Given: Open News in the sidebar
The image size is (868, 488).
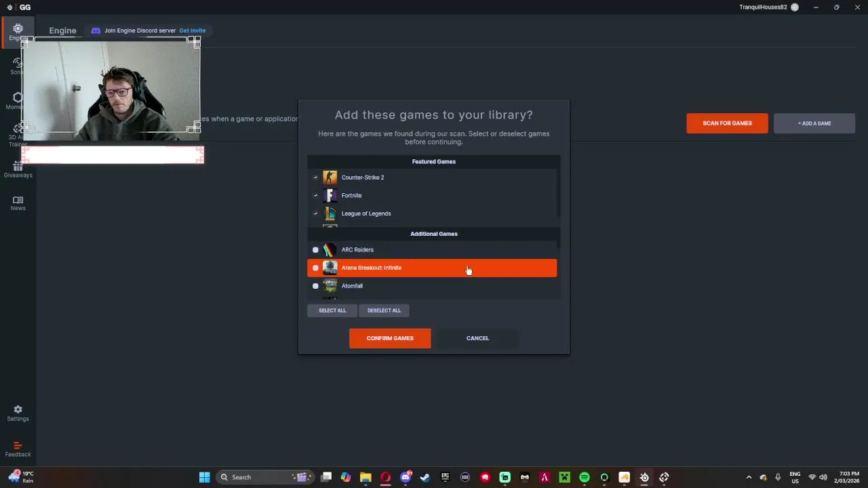Looking at the screenshot, I should click(x=18, y=203).
